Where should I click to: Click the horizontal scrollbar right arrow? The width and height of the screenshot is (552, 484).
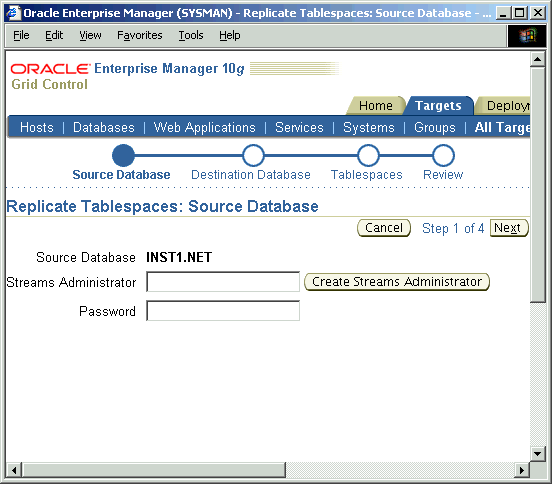point(522,470)
